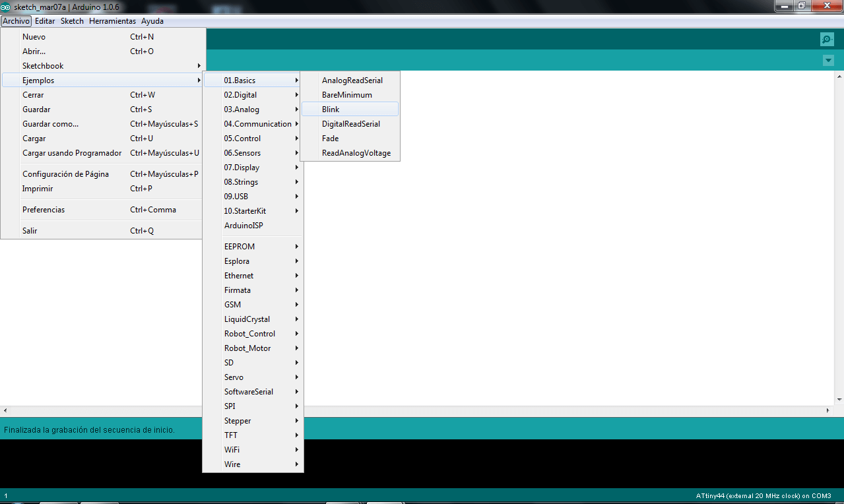844x504 pixels.
Task: Expand SD library examples
Action: tap(253, 363)
